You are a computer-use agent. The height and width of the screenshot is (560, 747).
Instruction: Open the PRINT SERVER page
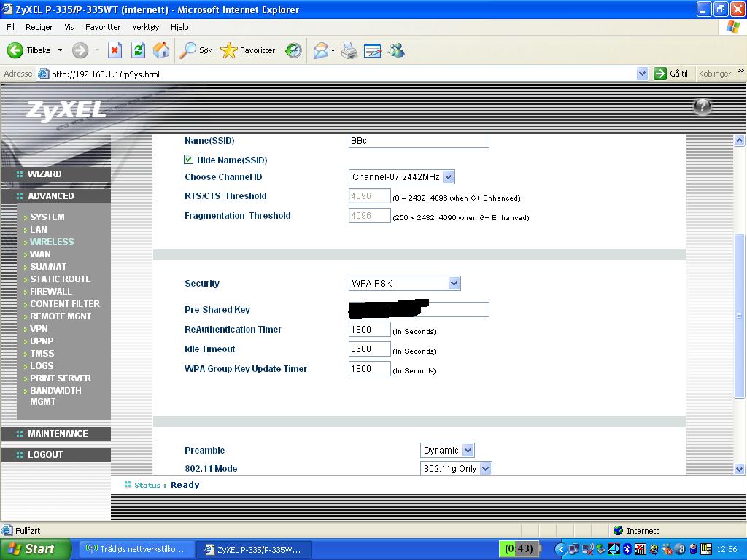[x=61, y=378]
